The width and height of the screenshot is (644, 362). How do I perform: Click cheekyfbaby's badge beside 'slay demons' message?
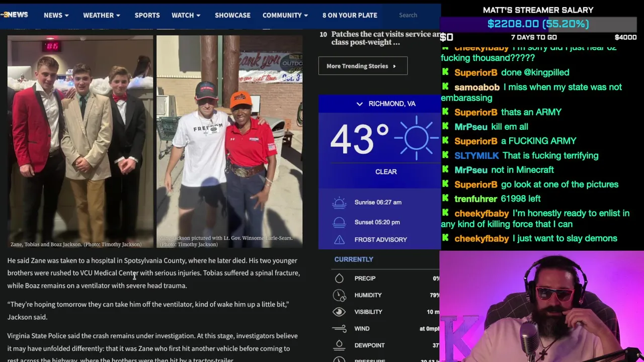[x=446, y=237]
